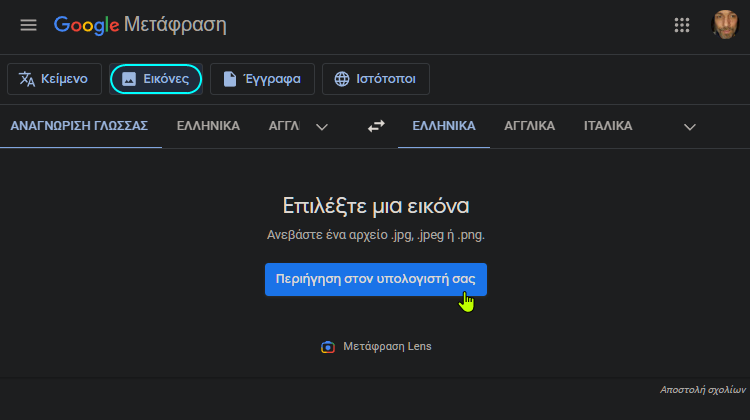Screen dimensions: 750x420
Task: Open the account profile picture
Action: (x=725, y=24)
